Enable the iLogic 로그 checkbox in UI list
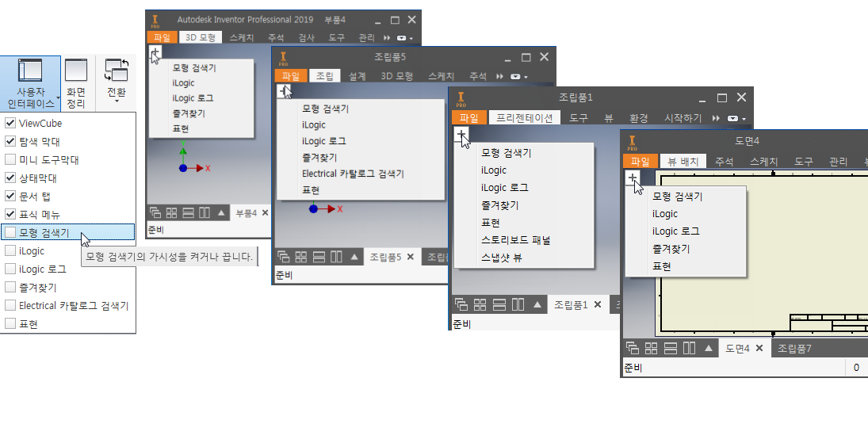 pos(10,269)
